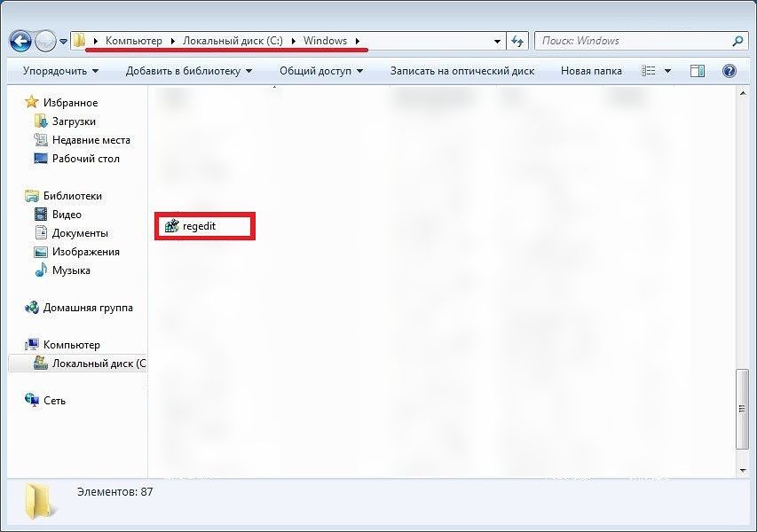Click Записать на оптический диск
The image size is (757, 532).
[462, 71]
